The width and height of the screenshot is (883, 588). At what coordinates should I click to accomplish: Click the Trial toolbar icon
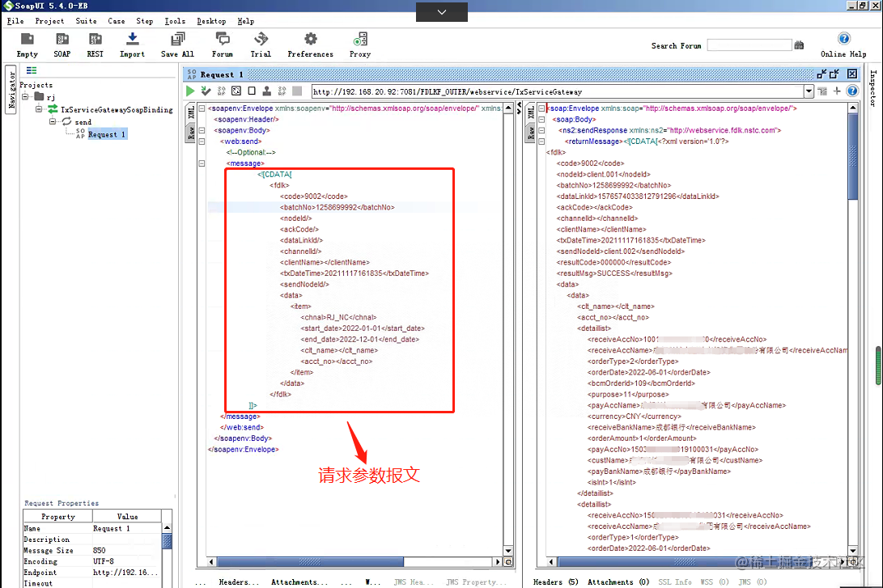(261, 45)
